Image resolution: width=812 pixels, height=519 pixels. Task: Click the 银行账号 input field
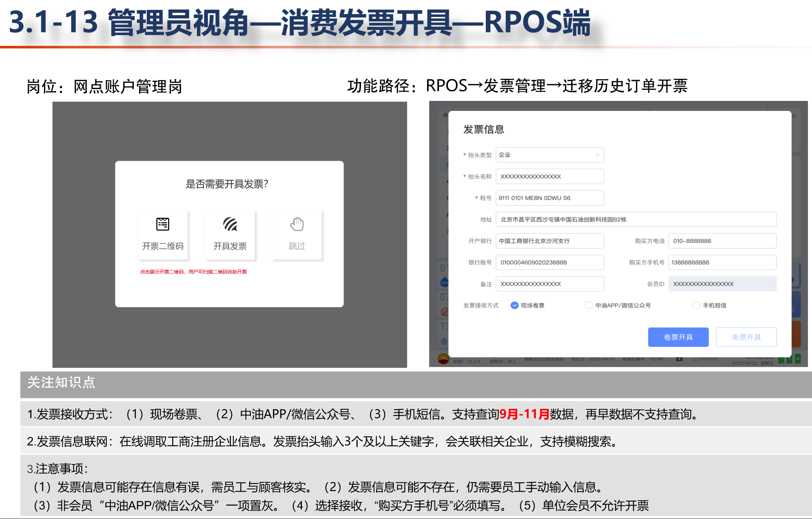[x=549, y=262]
